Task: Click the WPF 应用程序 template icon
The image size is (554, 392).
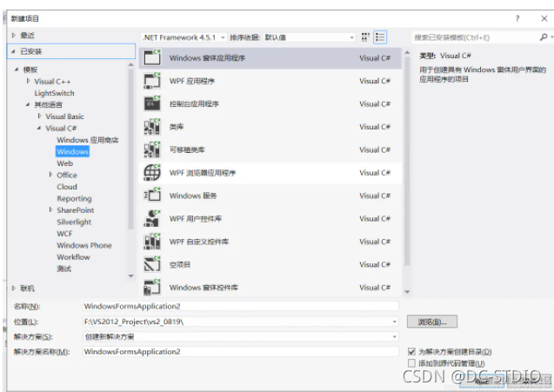Action: pos(152,81)
